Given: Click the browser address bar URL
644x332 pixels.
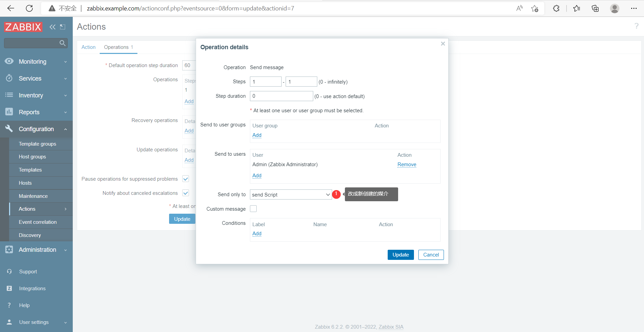Looking at the screenshot, I should [x=191, y=8].
